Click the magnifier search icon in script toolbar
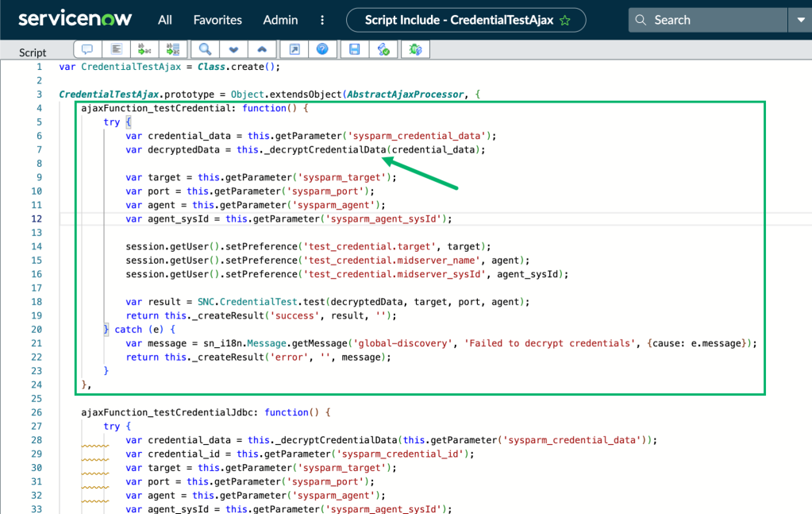812x514 pixels. tap(205, 49)
